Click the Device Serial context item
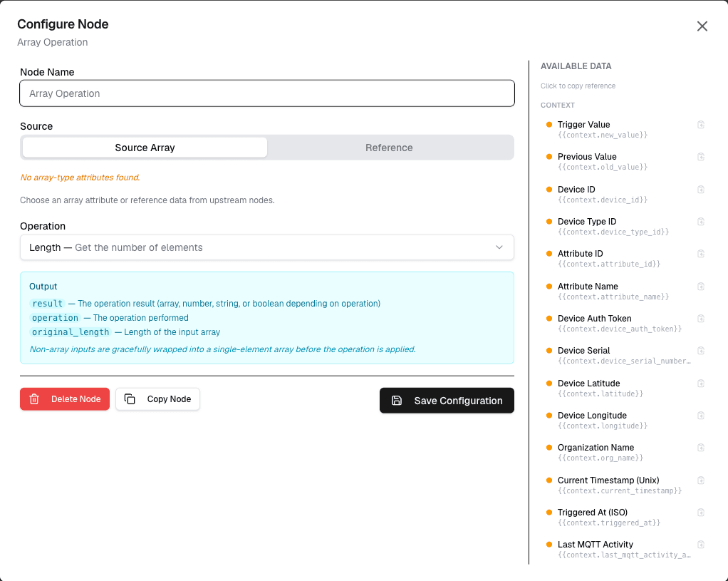 pos(625,356)
